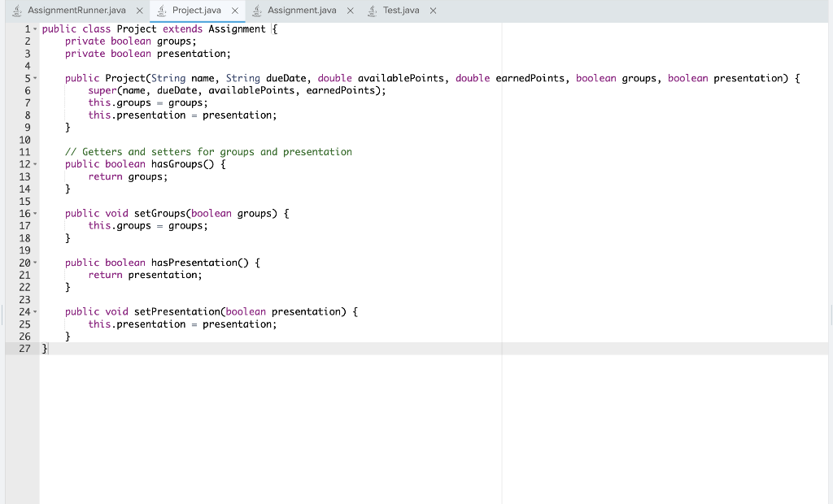Collapse the setGroups method fold at line 16
833x504 pixels.
point(35,214)
